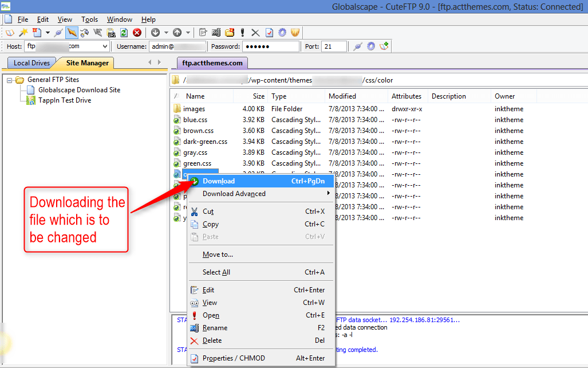Choose Copy from the context menu
Screen dimensions: 588x368
tap(261, 224)
